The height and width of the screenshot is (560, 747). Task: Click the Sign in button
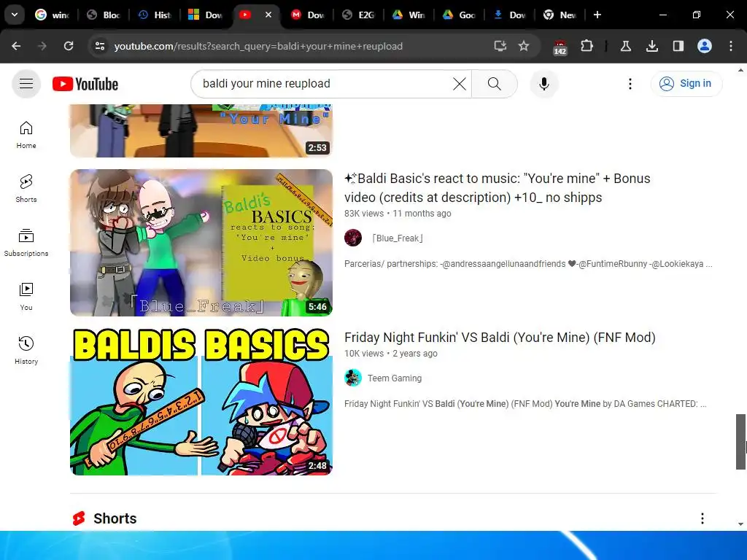click(x=686, y=83)
